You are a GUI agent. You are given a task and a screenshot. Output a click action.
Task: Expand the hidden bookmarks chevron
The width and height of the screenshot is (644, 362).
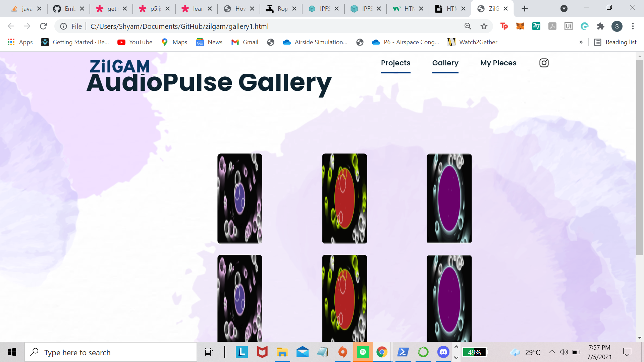click(581, 42)
